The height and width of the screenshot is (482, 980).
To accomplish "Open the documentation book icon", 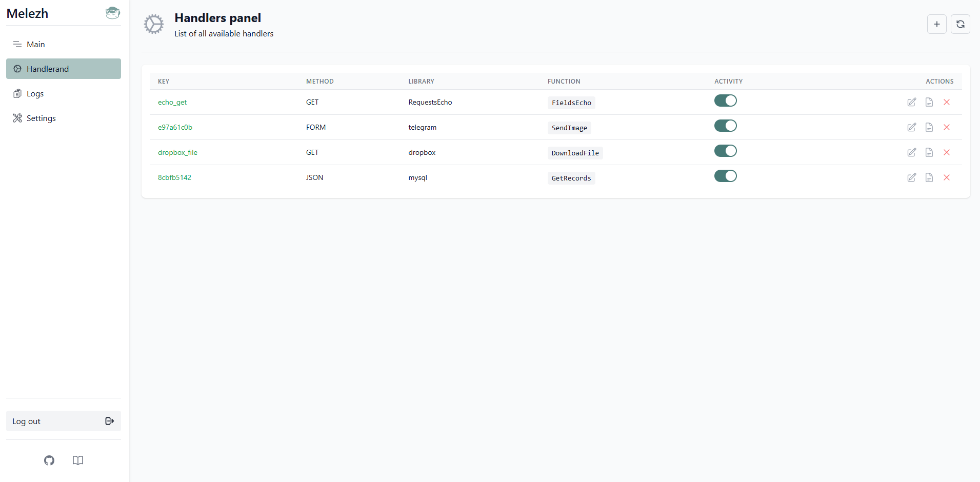I will (78, 460).
